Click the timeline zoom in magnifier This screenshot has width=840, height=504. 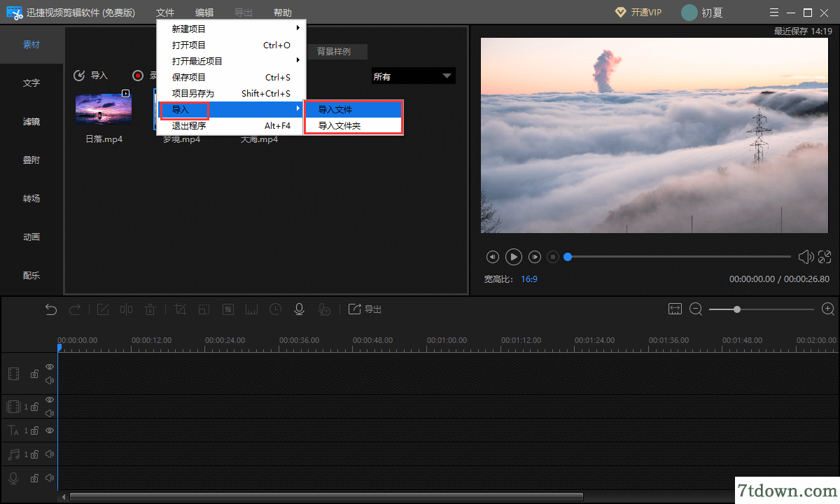(828, 309)
